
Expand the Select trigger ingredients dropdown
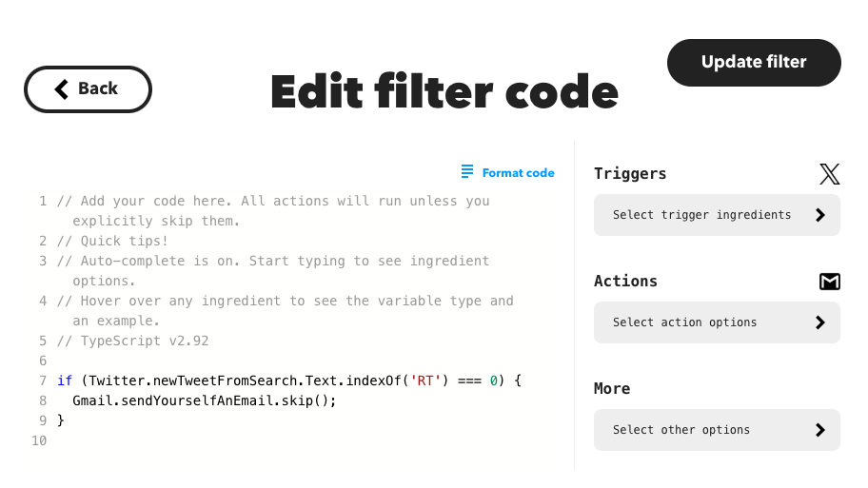(x=702, y=215)
